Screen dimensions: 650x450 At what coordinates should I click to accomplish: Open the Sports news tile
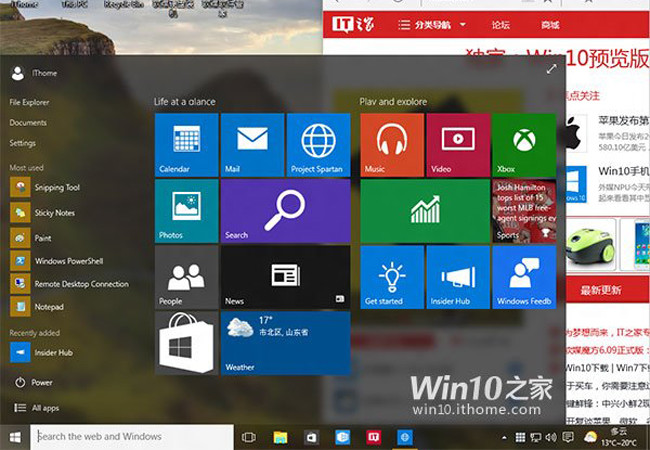524,211
